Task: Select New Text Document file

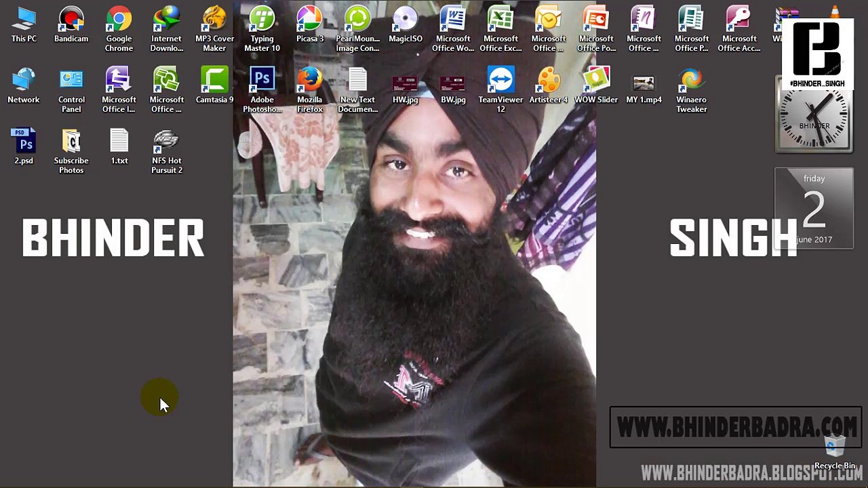Action: [357, 90]
